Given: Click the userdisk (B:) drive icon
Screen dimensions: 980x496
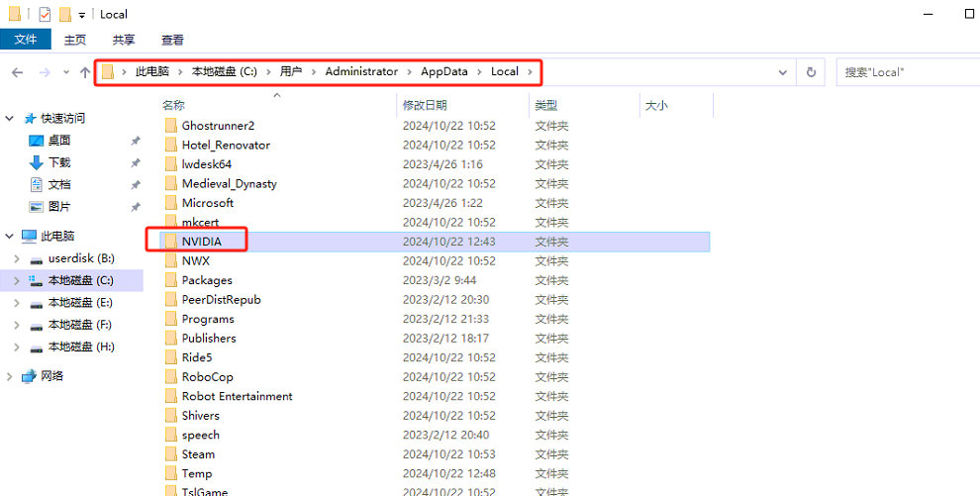Looking at the screenshot, I should pyautogui.click(x=37, y=258).
